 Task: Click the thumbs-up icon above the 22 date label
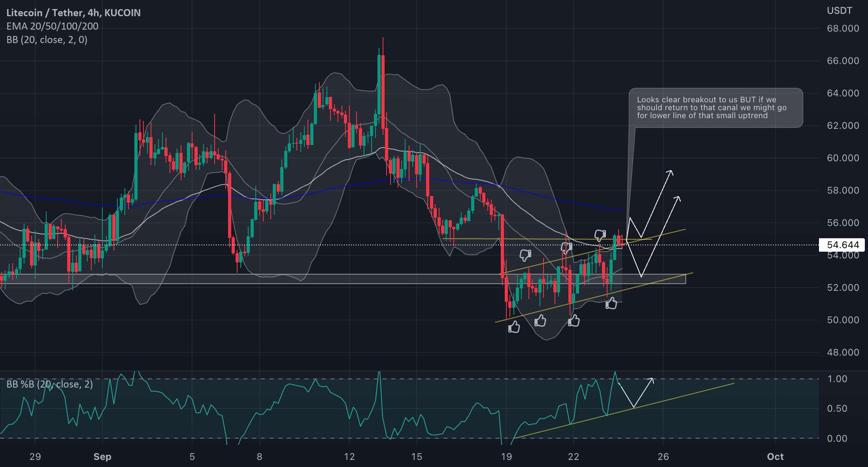(574, 320)
